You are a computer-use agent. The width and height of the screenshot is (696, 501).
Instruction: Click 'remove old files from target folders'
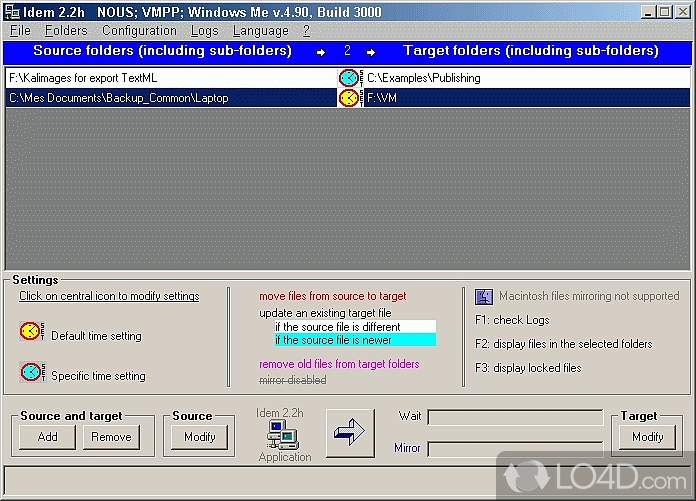tap(339, 364)
